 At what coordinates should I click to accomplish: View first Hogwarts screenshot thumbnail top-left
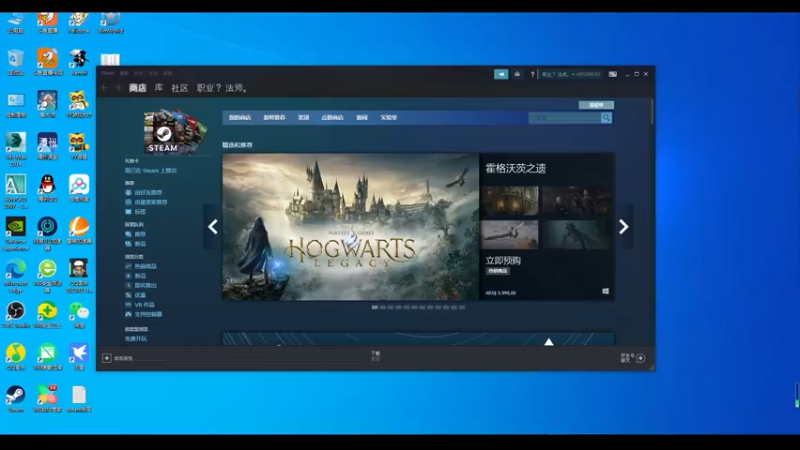coord(509,201)
